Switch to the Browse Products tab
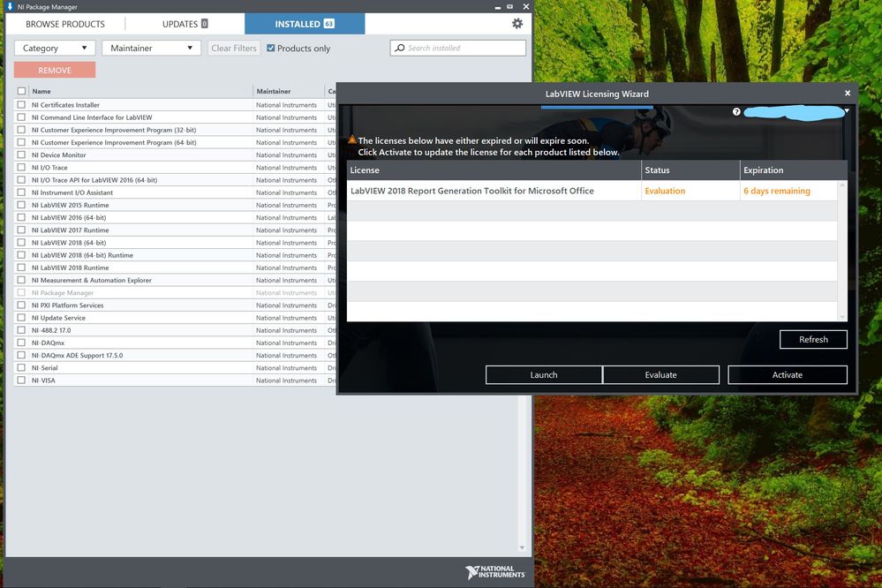 click(x=65, y=24)
